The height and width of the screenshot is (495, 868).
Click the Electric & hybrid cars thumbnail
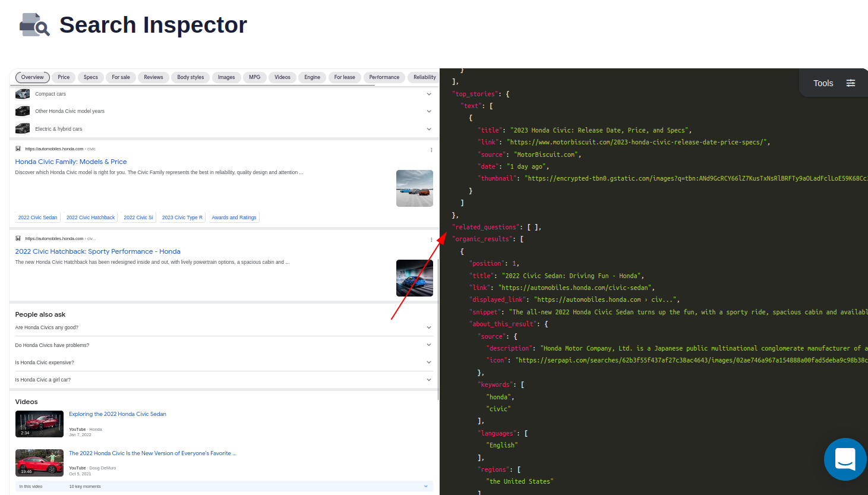(x=22, y=128)
